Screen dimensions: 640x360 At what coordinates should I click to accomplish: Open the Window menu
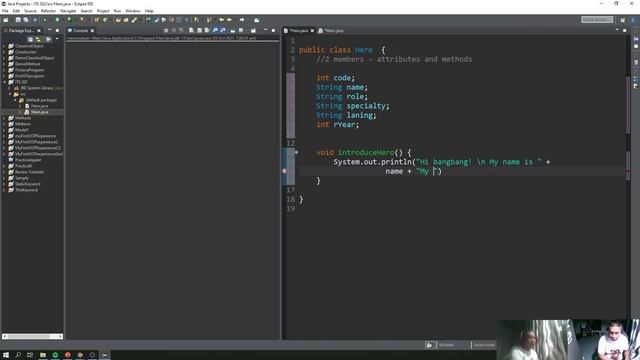(133, 11)
